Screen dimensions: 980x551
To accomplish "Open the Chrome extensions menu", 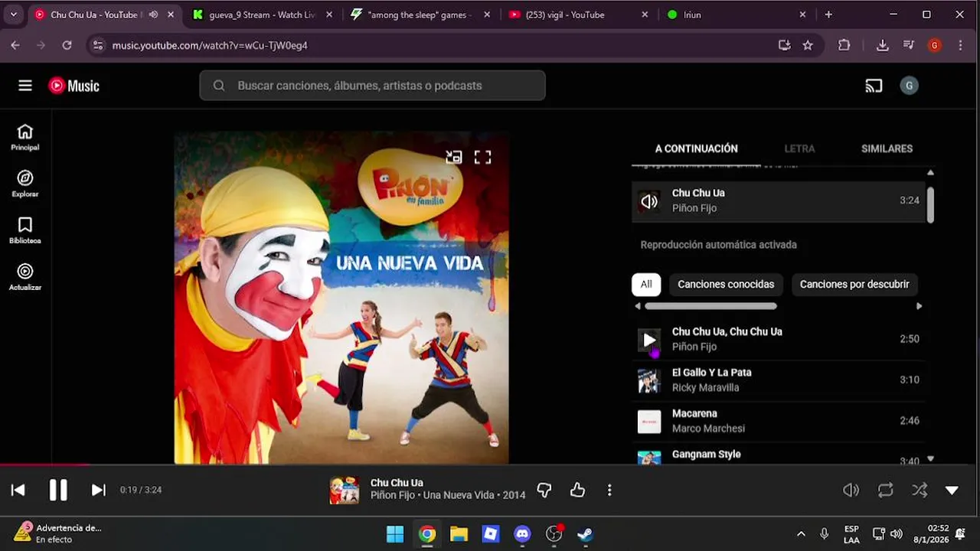I will click(x=844, y=45).
